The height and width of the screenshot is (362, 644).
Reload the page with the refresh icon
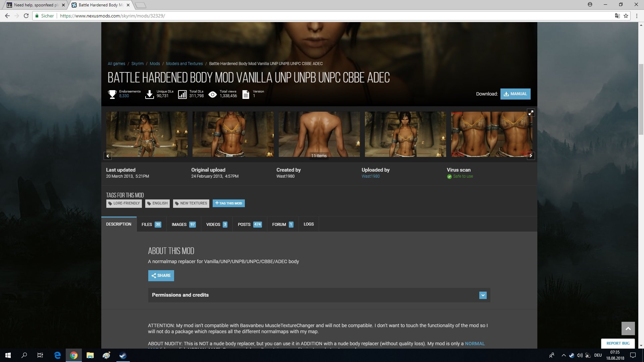26,16
